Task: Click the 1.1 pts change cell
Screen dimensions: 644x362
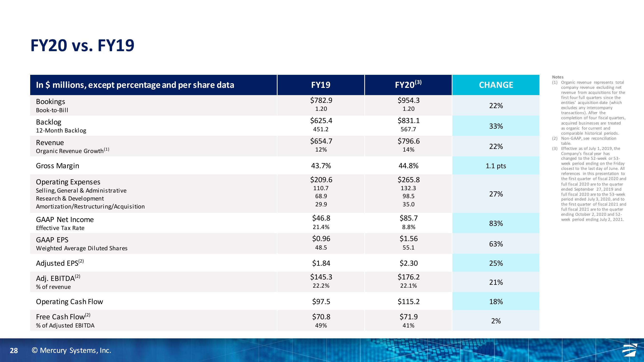Action: (x=496, y=166)
